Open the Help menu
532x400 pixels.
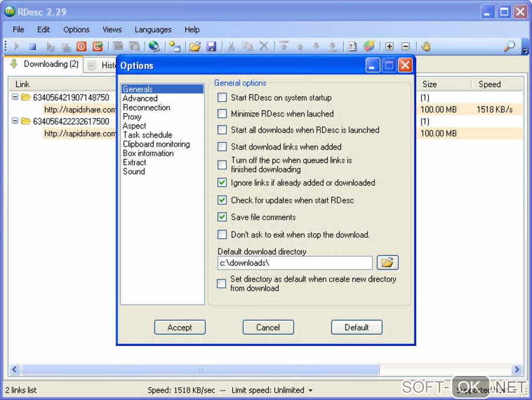click(x=192, y=30)
